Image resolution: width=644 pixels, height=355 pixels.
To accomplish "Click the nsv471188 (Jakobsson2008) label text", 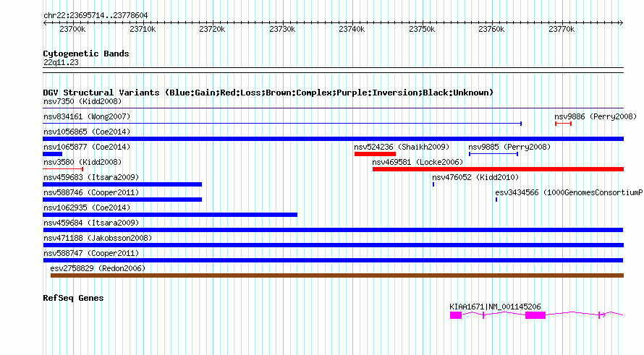I will pyautogui.click(x=98, y=238).
